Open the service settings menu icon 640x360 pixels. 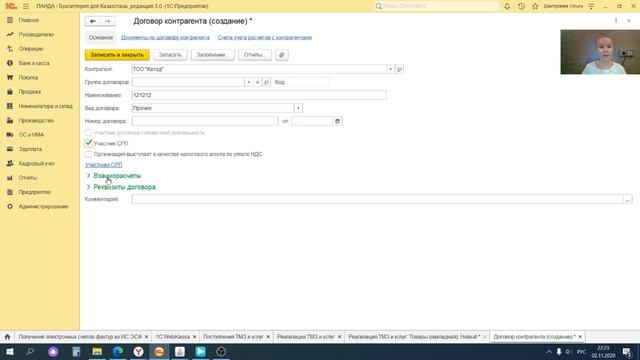coord(591,6)
